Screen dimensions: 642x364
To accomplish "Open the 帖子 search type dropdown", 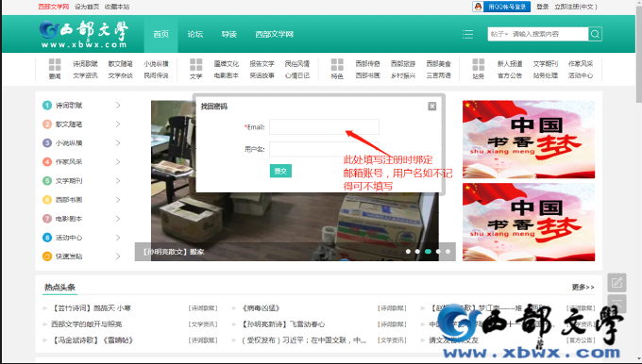I will point(499,34).
